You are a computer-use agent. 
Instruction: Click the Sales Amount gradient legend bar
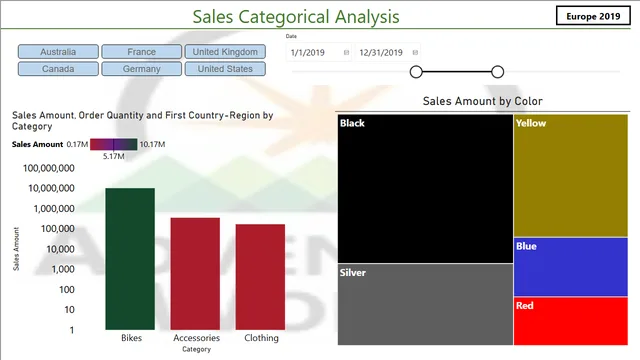point(113,144)
